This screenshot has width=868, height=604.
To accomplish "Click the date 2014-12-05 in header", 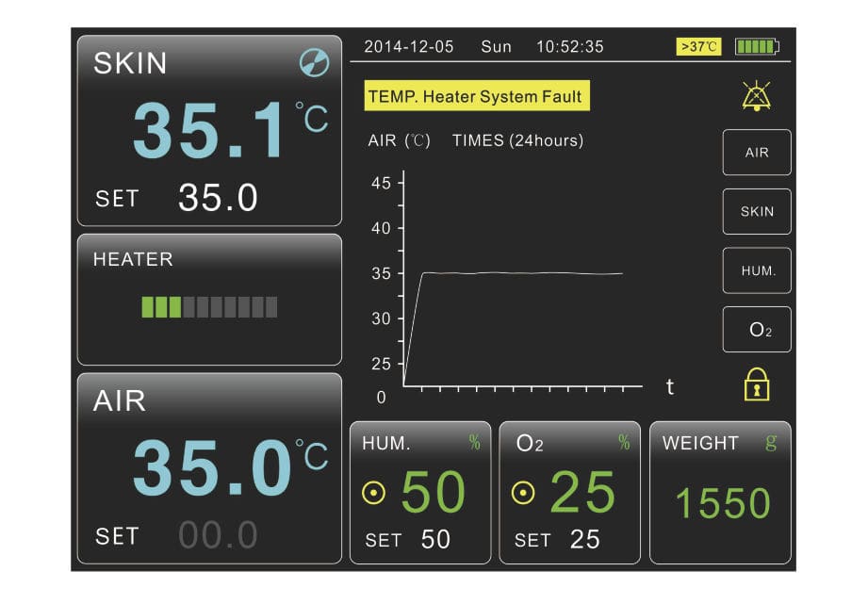I will tap(408, 46).
